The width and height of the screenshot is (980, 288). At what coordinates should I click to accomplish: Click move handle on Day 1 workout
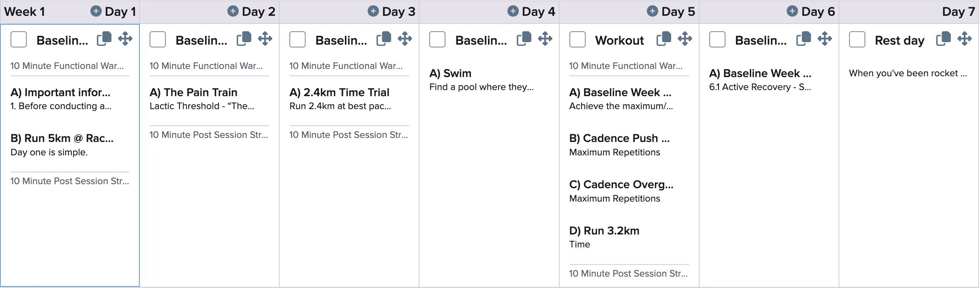coord(125,39)
